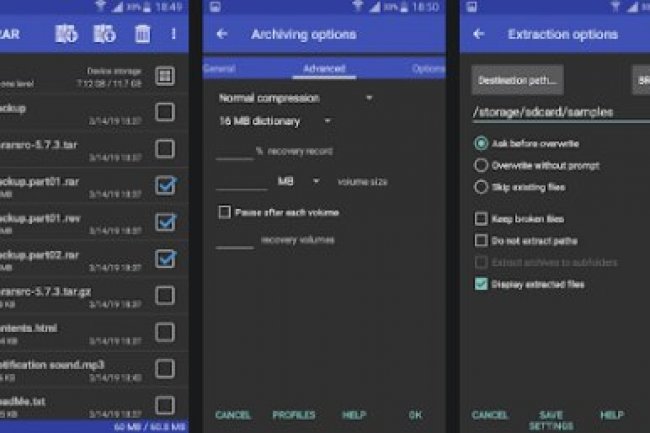
Task: Check the box for the .html file
Action: (x=165, y=332)
